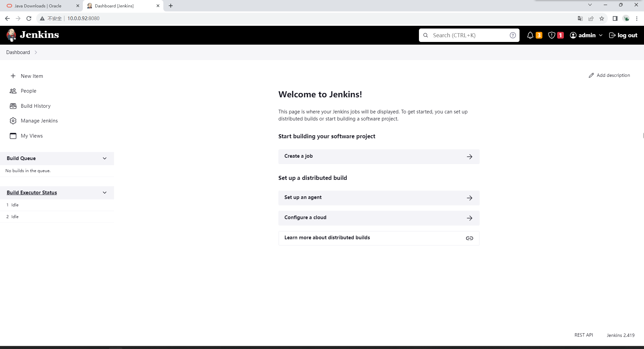Open notifications bell icon
The width and height of the screenshot is (644, 349).
tap(530, 35)
